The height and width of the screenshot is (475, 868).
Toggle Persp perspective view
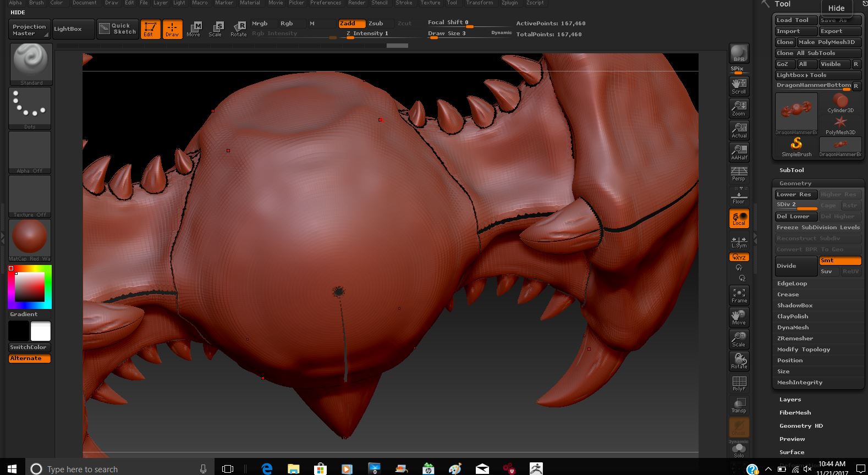(739, 174)
